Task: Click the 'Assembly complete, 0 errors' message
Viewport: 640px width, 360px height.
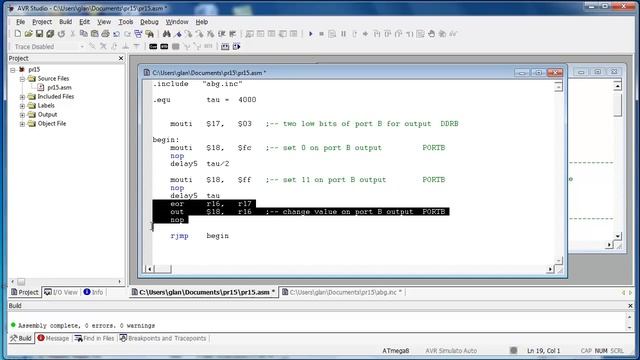Action: [x=86, y=325]
